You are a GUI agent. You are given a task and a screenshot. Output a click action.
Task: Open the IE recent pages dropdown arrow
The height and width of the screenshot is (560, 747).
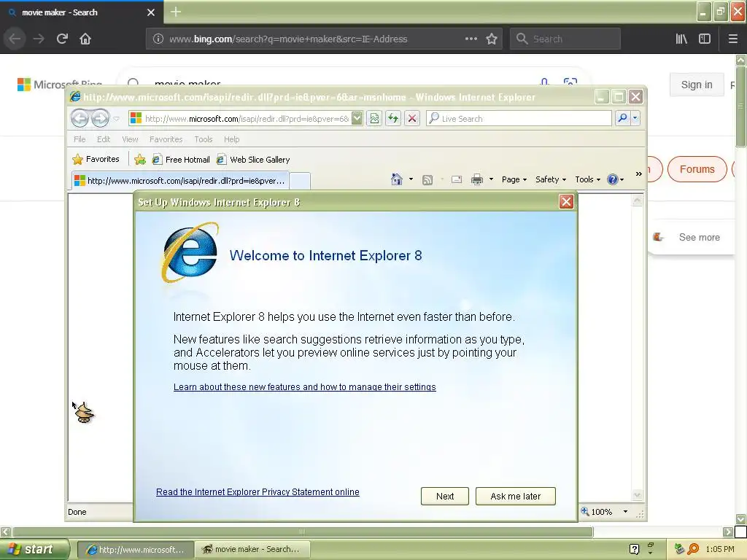click(116, 119)
